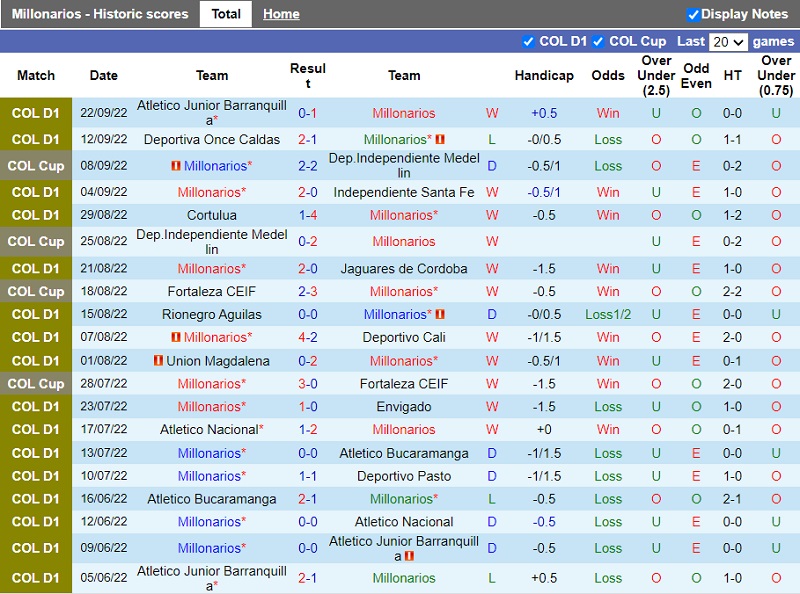Image resolution: width=800 pixels, height=594 pixels.
Task: Click the 4-2 score against Deportivo Cali
Action: pyautogui.click(x=307, y=338)
